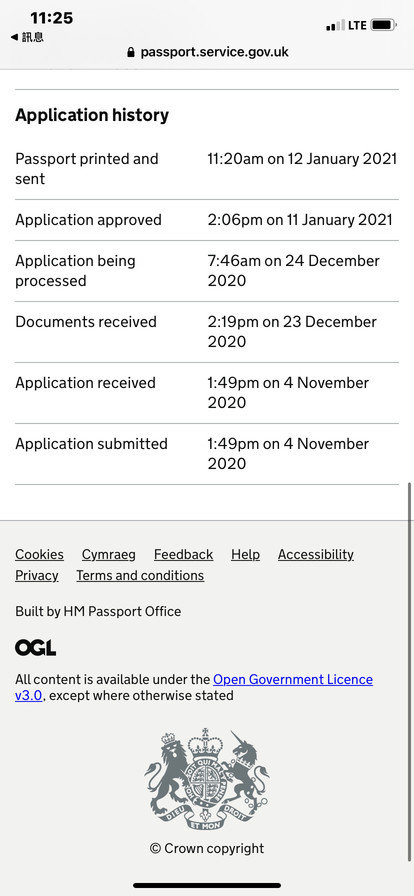414x896 pixels.
Task: Open the Cookies link
Action: pos(39,554)
